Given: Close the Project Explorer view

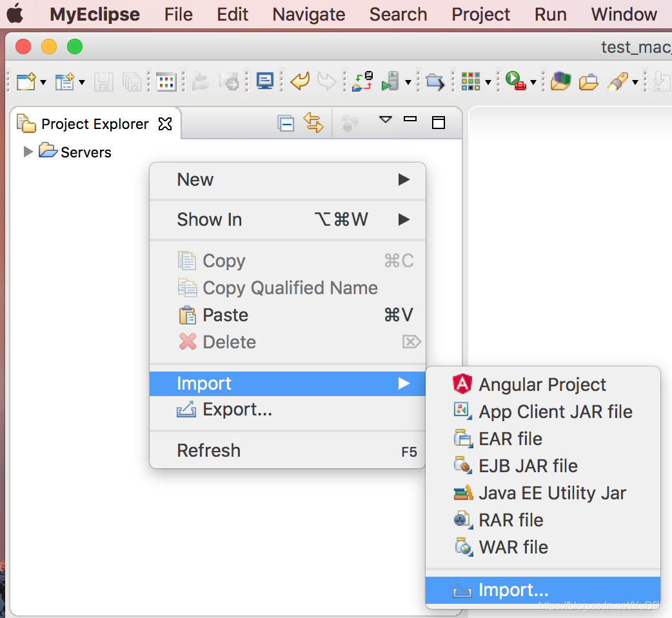Looking at the screenshot, I should click(x=165, y=124).
